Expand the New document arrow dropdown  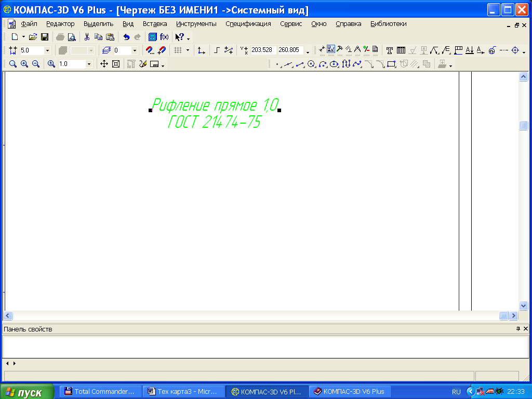[x=23, y=37]
